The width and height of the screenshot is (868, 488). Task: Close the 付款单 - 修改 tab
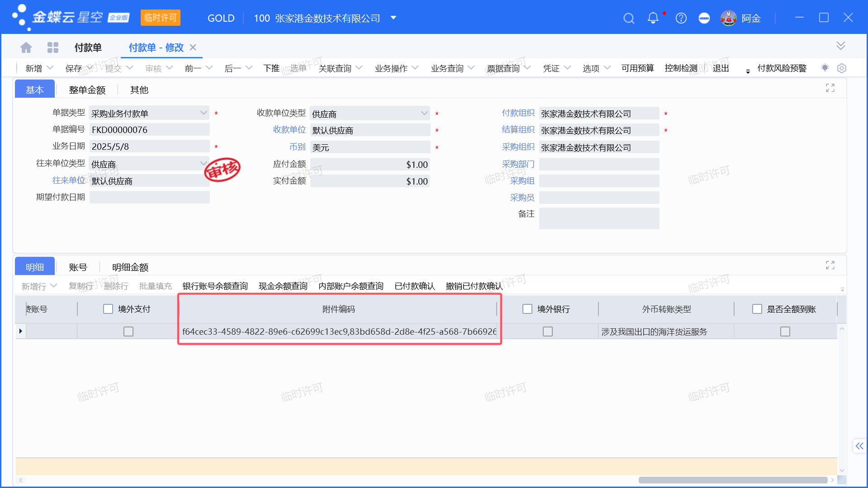(193, 47)
